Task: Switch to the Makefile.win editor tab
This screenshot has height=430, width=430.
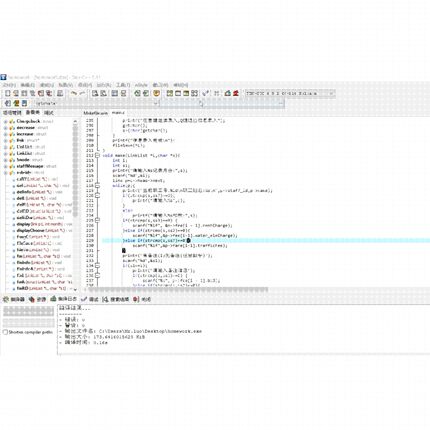Action: [x=95, y=113]
